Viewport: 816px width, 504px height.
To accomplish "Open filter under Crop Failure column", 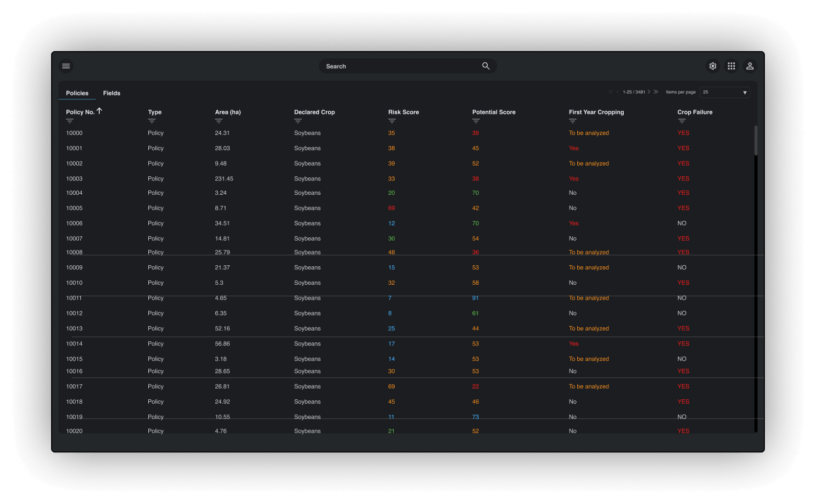I will pyautogui.click(x=682, y=121).
